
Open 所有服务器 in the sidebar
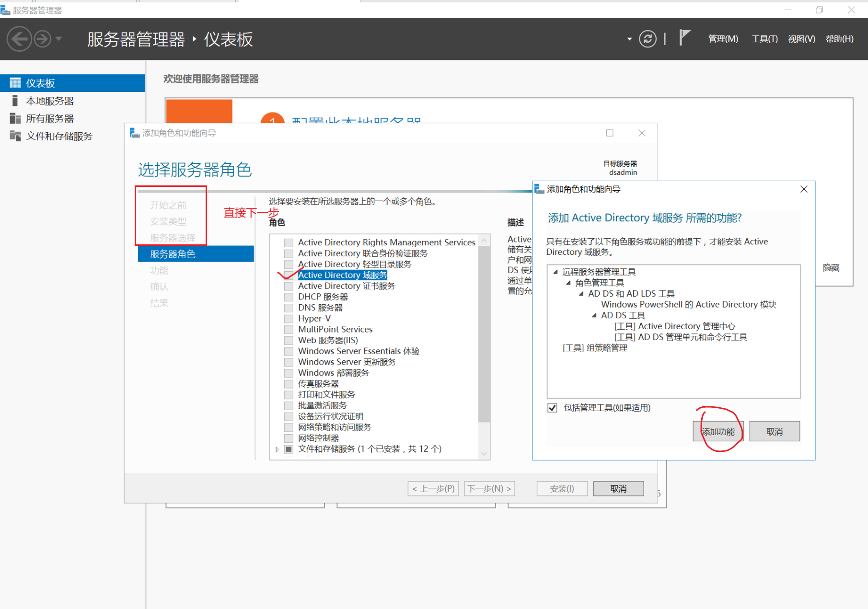pyautogui.click(x=72, y=118)
